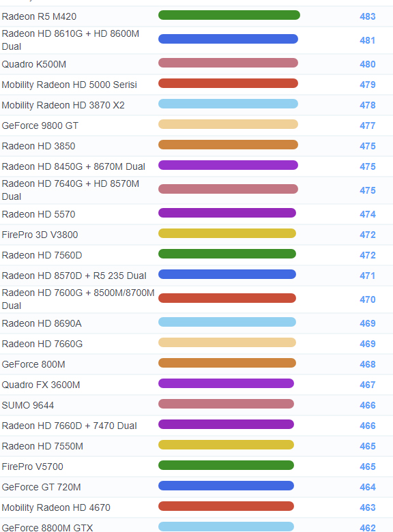
Task: Select score 477 for GeForce 9800 GT
Action: coord(368,125)
